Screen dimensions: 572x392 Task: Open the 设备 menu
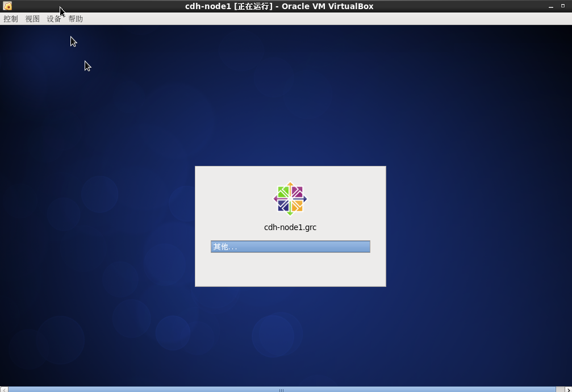point(53,19)
